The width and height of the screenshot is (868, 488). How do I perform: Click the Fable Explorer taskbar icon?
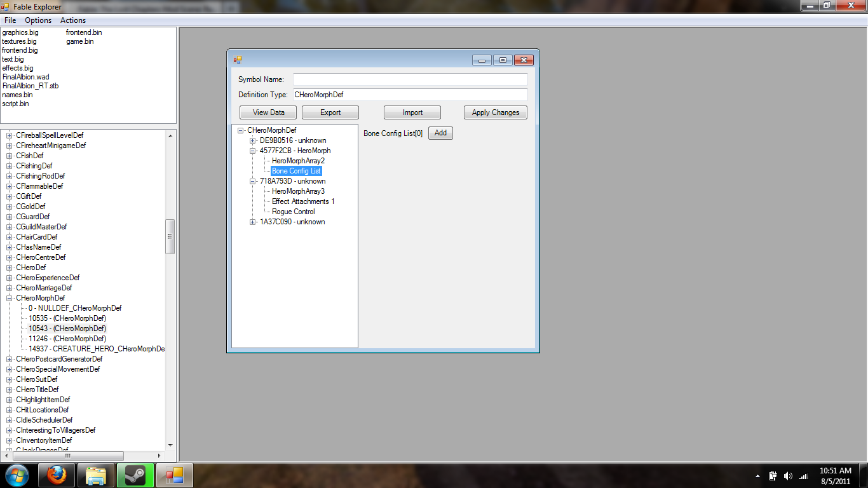(x=174, y=475)
